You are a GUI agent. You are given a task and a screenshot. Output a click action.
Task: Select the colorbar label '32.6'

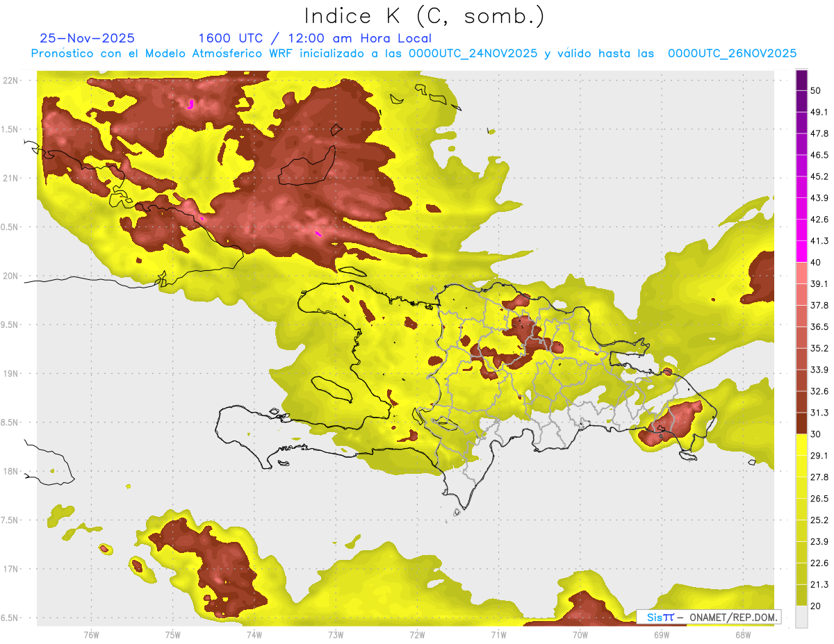819,391
